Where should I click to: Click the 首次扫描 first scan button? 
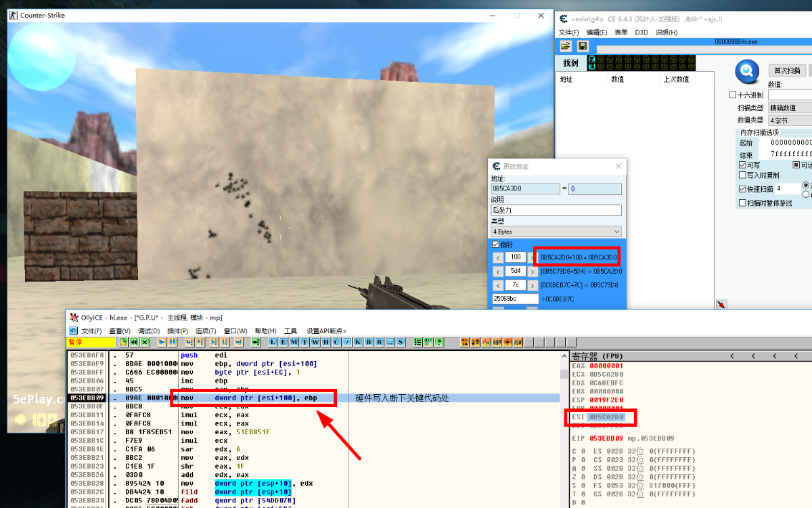(786, 70)
